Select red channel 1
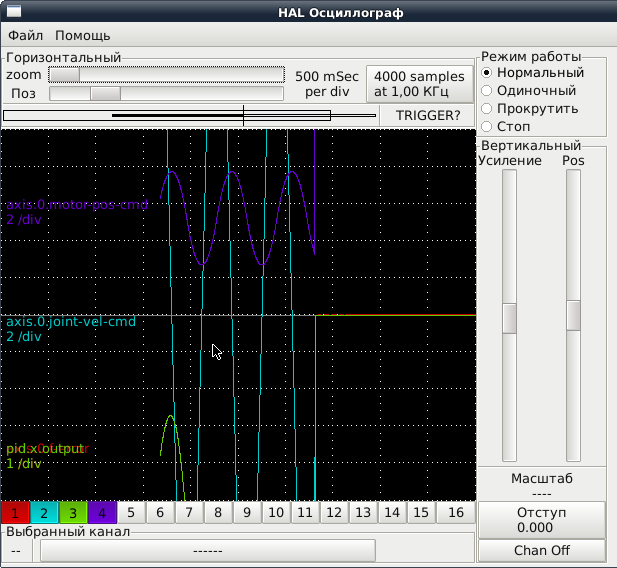Screen dimensions: 617x568 click(15, 512)
